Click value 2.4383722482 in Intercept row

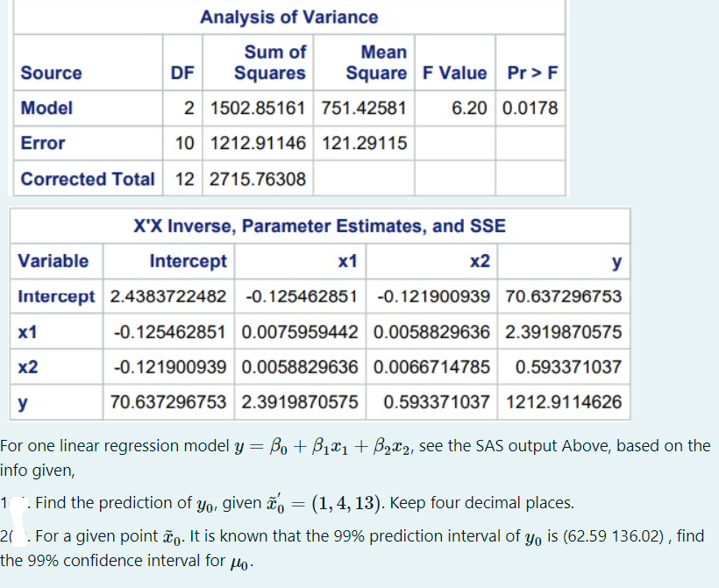click(167, 296)
